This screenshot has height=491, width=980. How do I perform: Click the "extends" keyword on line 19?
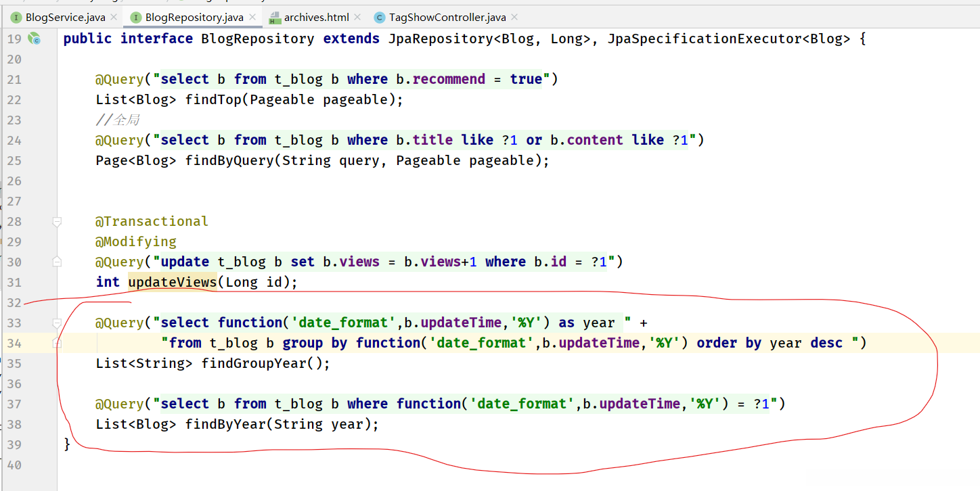[x=351, y=39]
